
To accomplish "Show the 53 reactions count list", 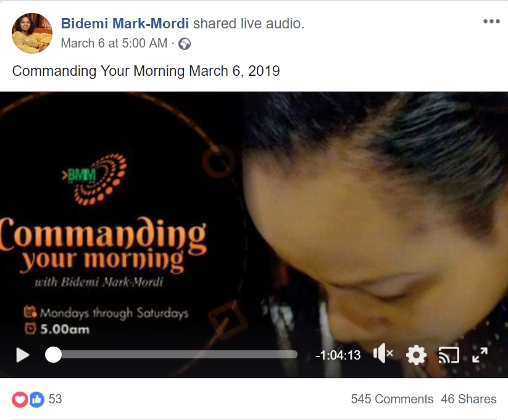I will 55,399.
